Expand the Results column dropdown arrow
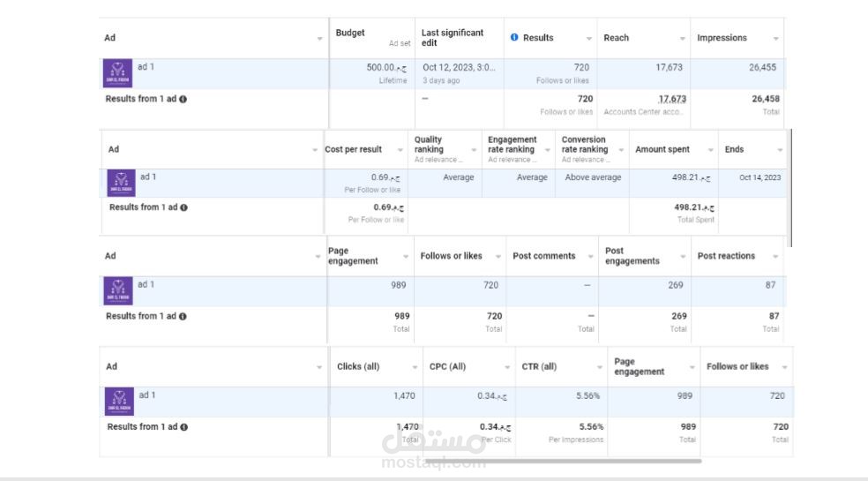This screenshot has width=868, height=481. (x=589, y=38)
